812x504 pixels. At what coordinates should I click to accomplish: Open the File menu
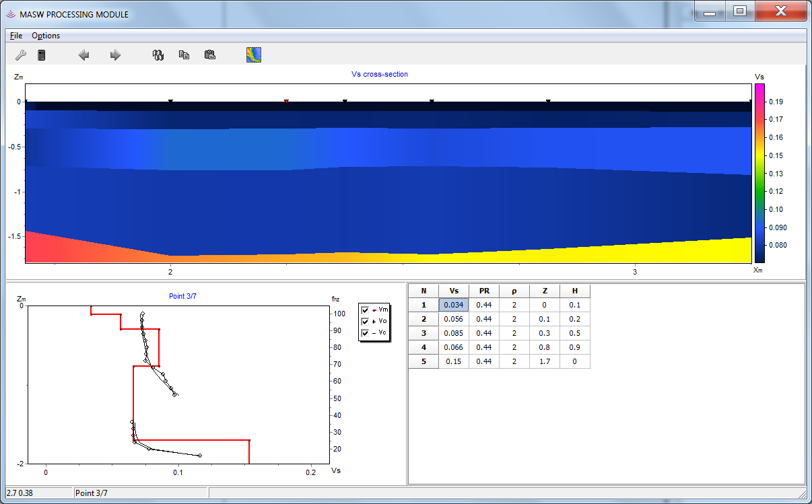pyautogui.click(x=16, y=36)
